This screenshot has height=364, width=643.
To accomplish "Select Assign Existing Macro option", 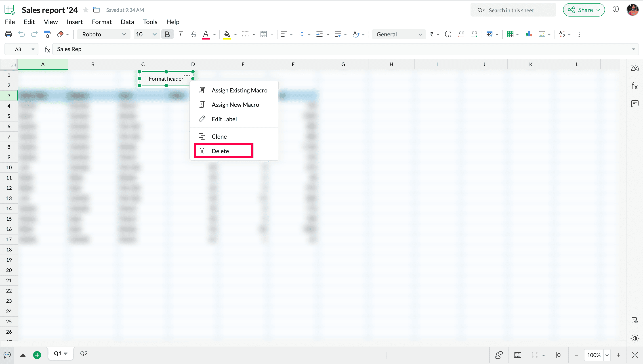I will click(239, 90).
